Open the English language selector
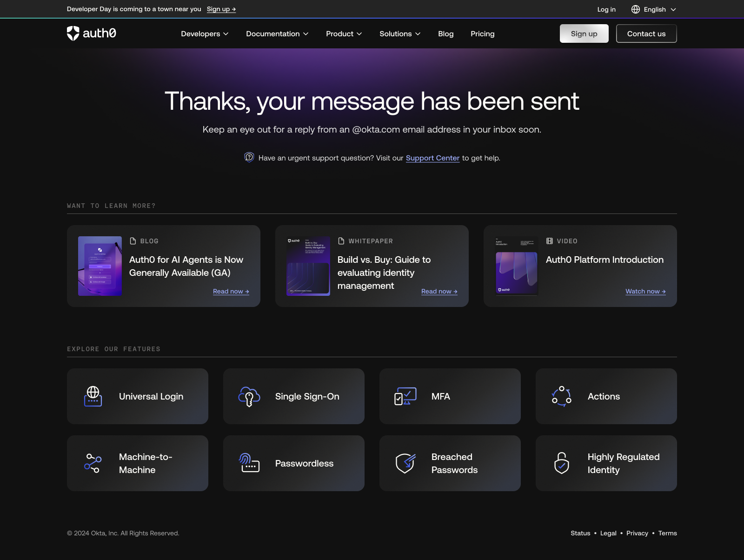The width and height of the screenshot is (744, 560). (654, 9)
